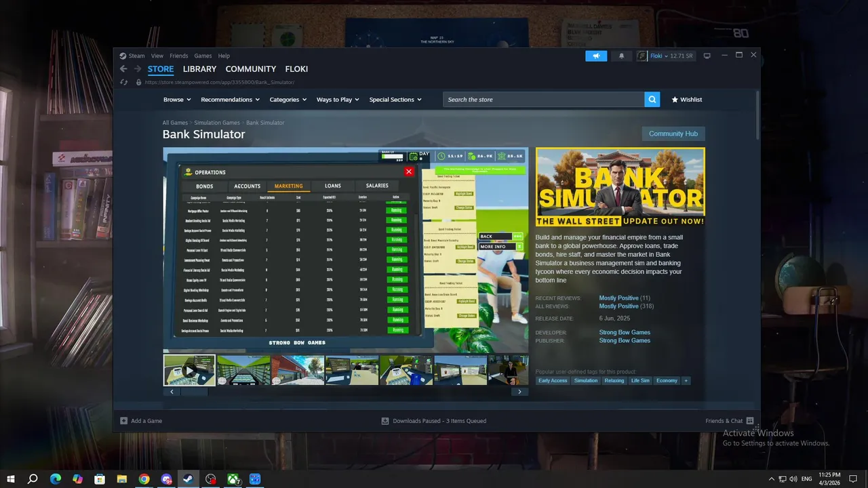Go back with the Steam back arrow
Viewport: 868px width, 488px height.
(123, 69)
